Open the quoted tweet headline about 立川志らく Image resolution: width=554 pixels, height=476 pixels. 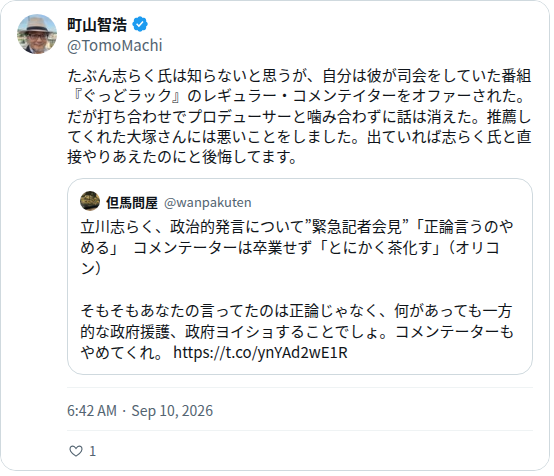pos(297,247)
